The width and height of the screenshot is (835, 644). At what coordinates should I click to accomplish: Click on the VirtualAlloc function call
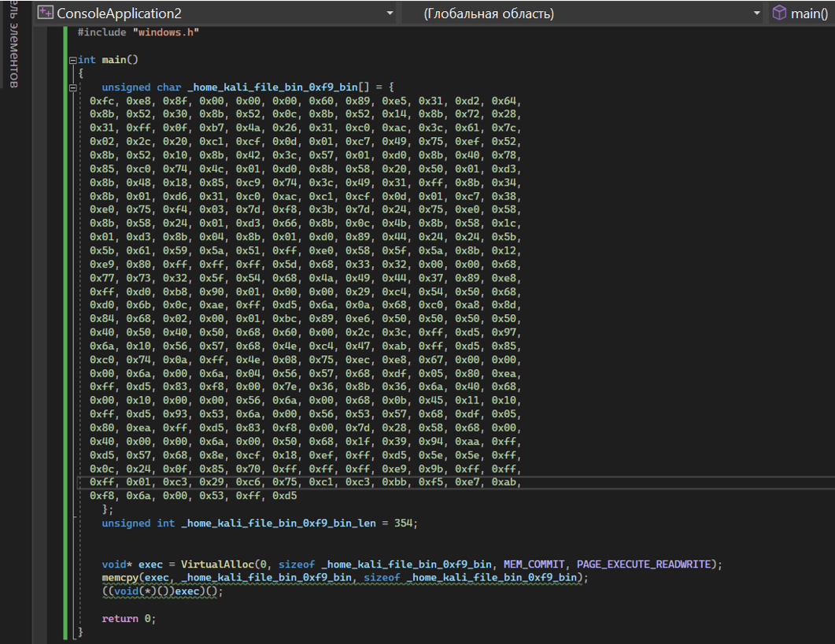coord(217,564)
